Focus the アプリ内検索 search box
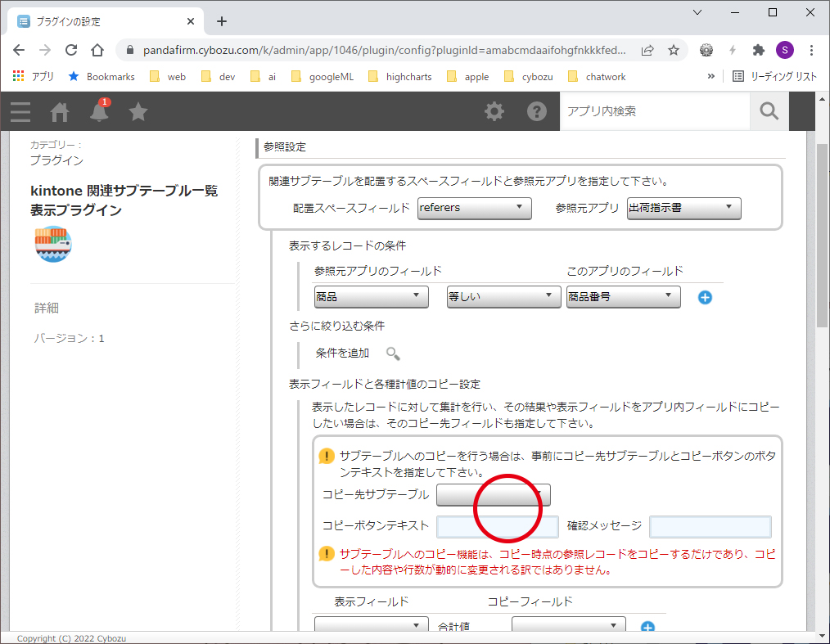Viewport: 830px width, 644px height. [656, 111]
